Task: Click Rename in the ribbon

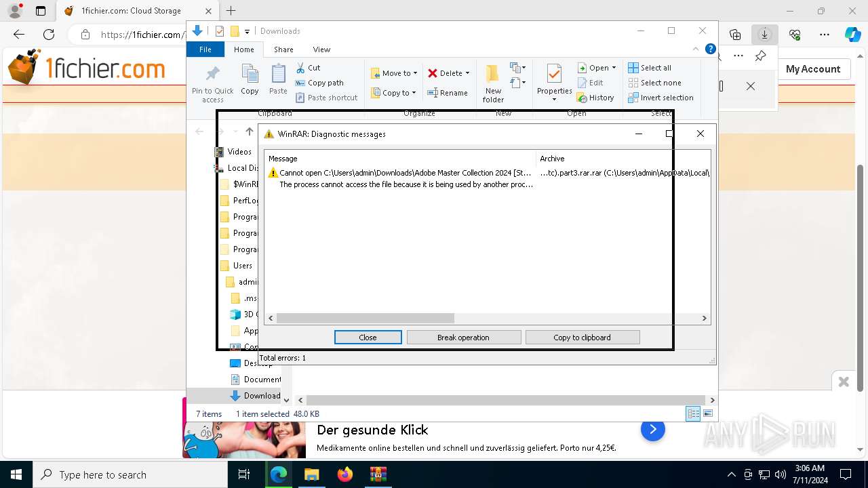Action: (x=448, y=93)
